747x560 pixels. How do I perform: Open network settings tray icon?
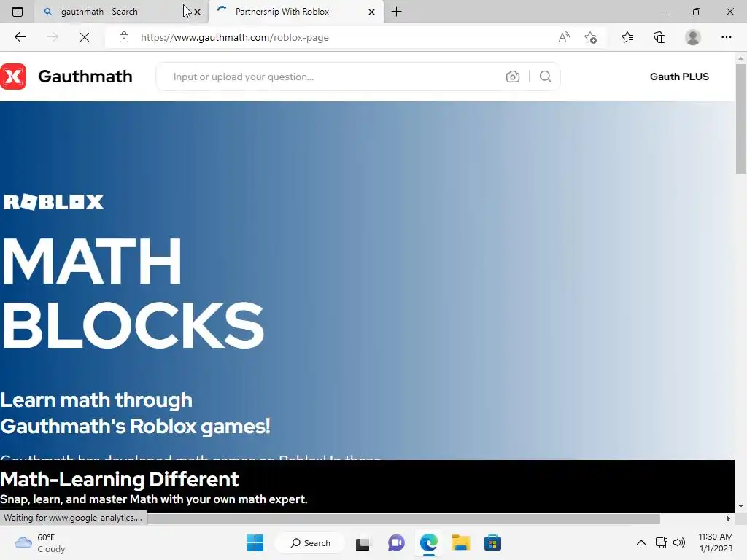(661, 542)
